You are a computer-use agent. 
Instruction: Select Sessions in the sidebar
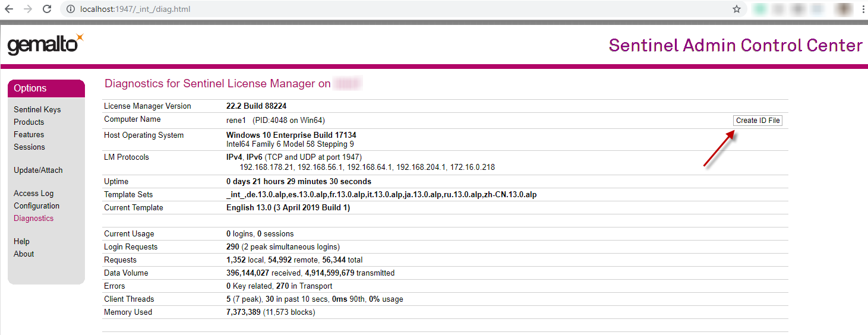(x=30, y=147)
